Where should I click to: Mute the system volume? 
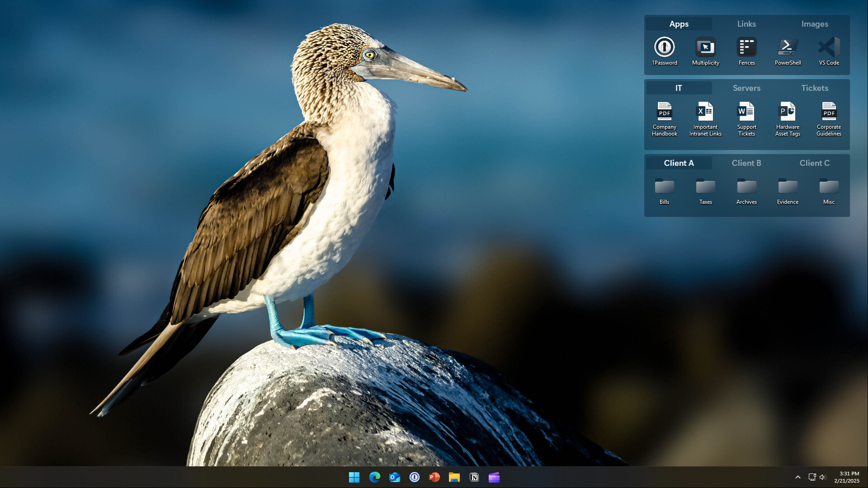822,477
